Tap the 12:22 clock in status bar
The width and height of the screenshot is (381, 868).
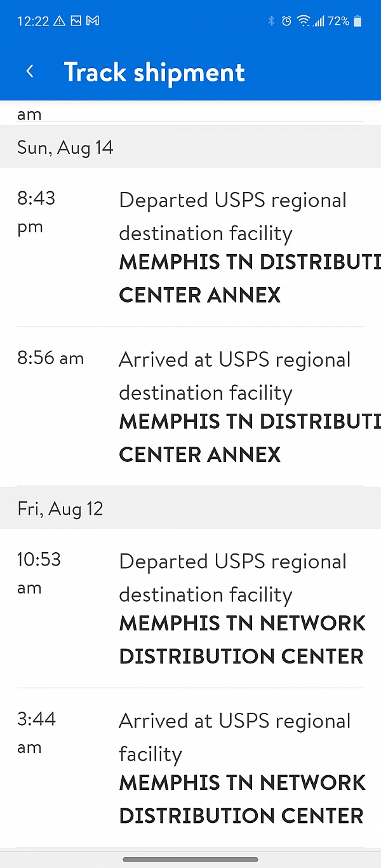click(x=33, y=21)
